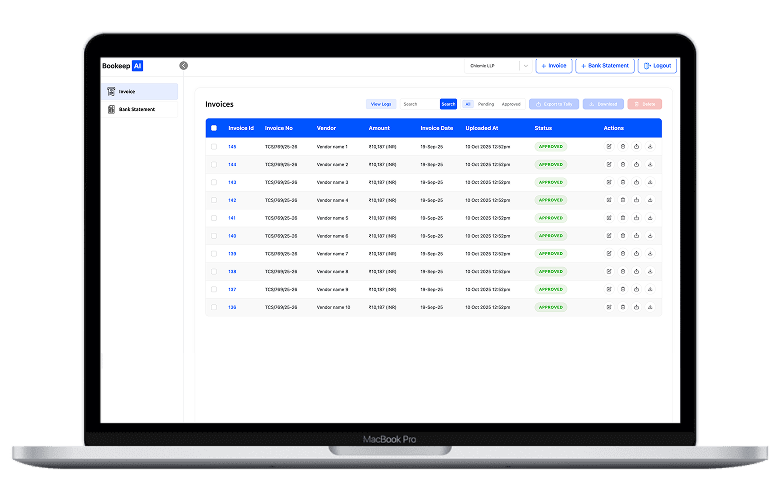The height and width of the screenshot is (483, 781).
Task: Click the download icon for invoice 145
Action: [650, 146]
